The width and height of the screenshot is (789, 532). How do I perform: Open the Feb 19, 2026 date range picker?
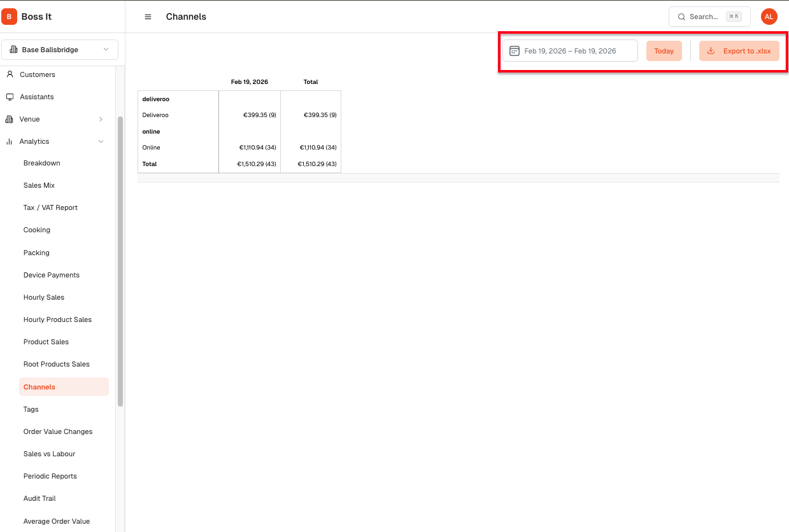[570, 51]
